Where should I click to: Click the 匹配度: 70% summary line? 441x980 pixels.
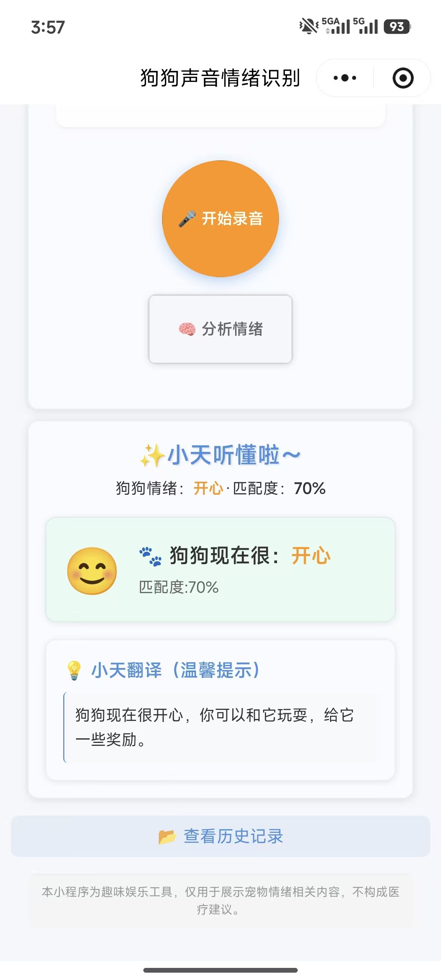279,488
